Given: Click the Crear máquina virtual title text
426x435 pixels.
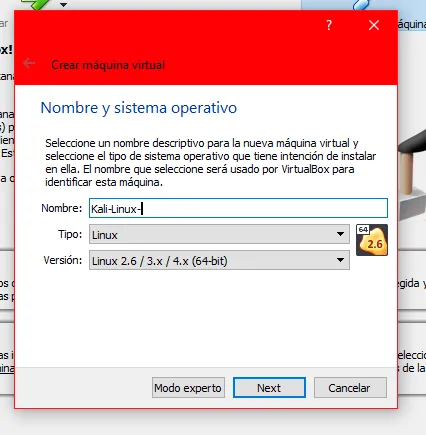Looking at the screenshot, I should pyautogui.click(x=108, y=65).
